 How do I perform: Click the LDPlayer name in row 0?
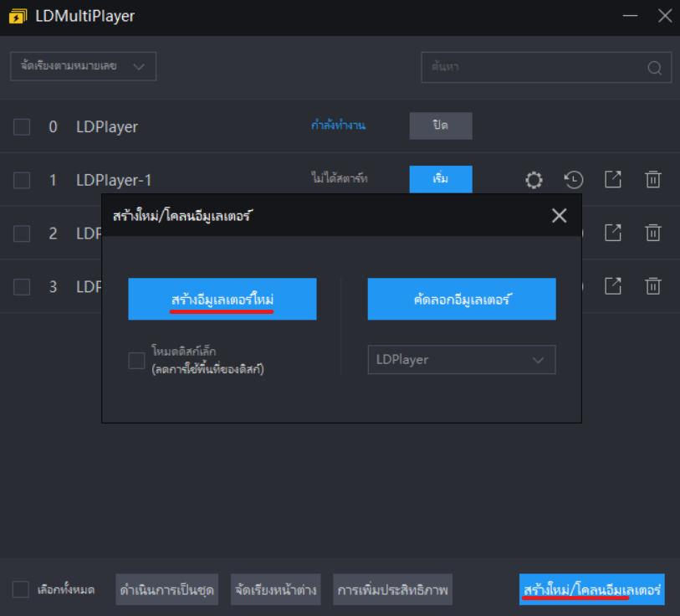(x=107, y=127)
